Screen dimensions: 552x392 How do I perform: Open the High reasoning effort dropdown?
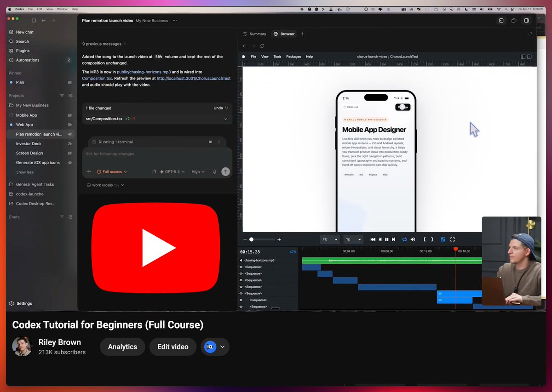point(198,171)
